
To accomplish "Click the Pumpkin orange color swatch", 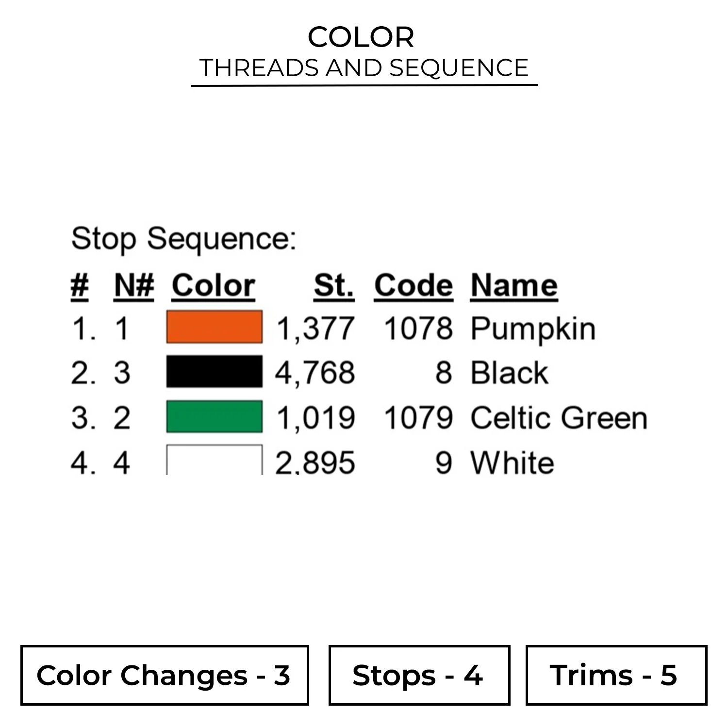I will (x=214, y=327).
